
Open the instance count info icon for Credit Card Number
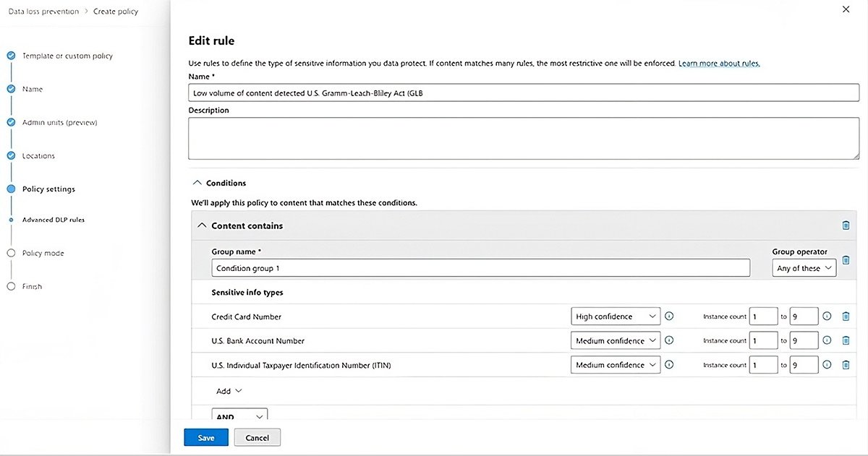pos(828,316)
